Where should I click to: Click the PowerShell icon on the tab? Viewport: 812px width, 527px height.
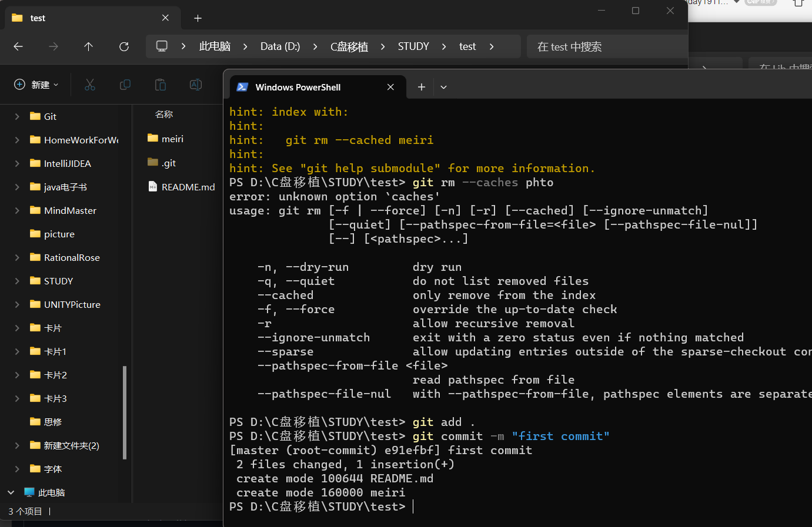pyautogui.click(x=242, y=87)
